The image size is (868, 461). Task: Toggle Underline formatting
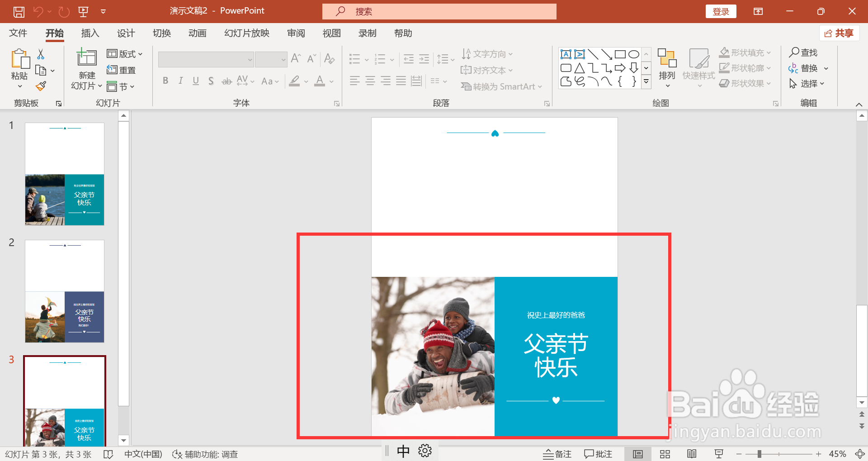(196, 81)
